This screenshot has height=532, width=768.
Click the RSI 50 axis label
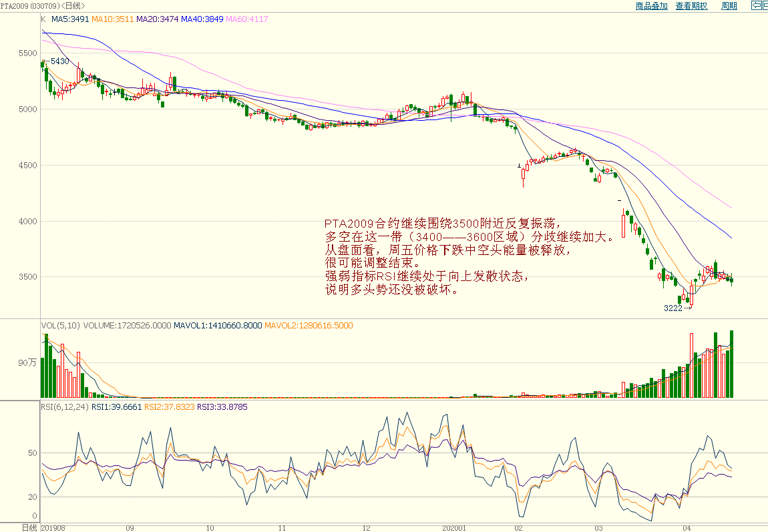point(32,453)
